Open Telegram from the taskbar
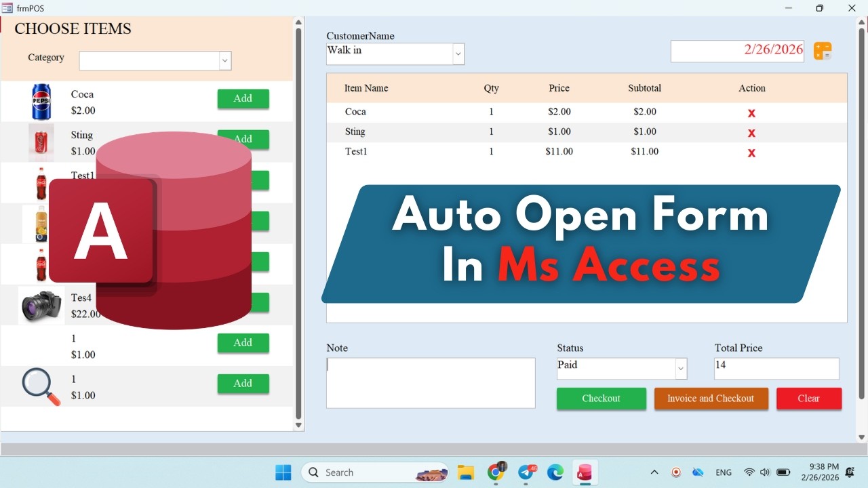Image resolution: width=868 pixels, height=488 pixels. click(526, 472)
